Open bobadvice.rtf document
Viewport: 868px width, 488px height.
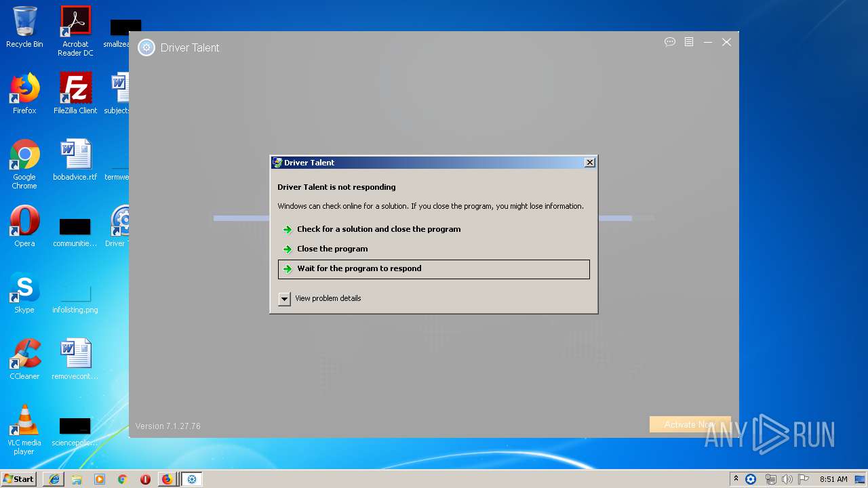[x=75, y=160]
